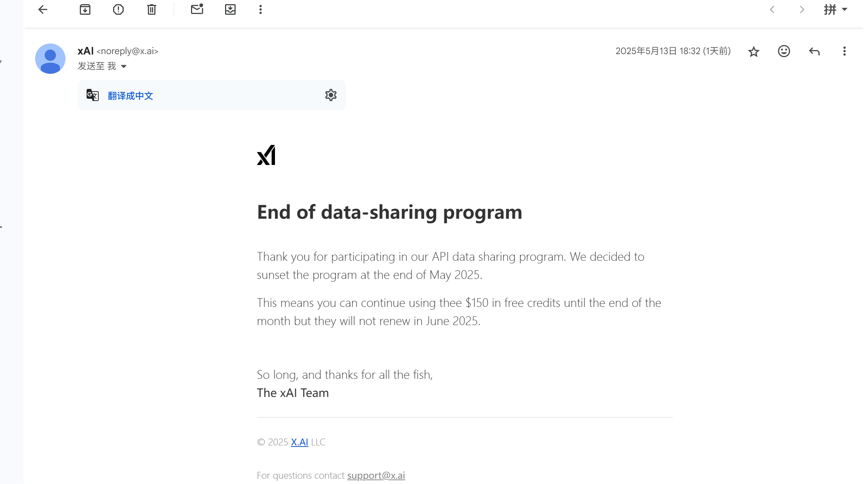Expand recipient details arrow next to 发送至 我
The image size is (868, 484).
click(124, 67)
